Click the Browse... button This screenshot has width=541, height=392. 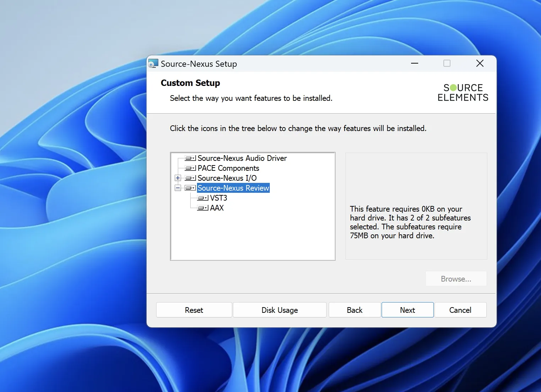pyautogui.click(x=456, y=279)
